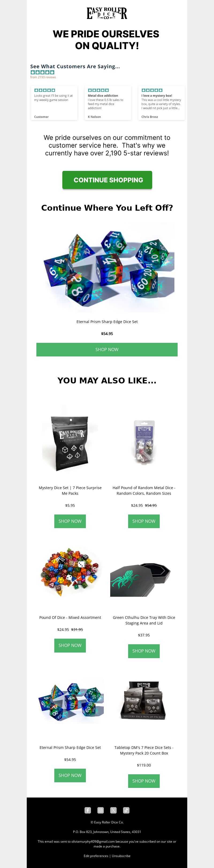
Task: Open K Nelson's Metal dice addiction review
Action: click(108, 103)
